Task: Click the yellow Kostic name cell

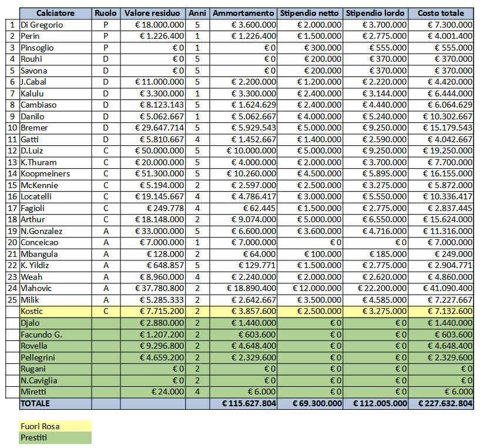Action: coord(55,312)
